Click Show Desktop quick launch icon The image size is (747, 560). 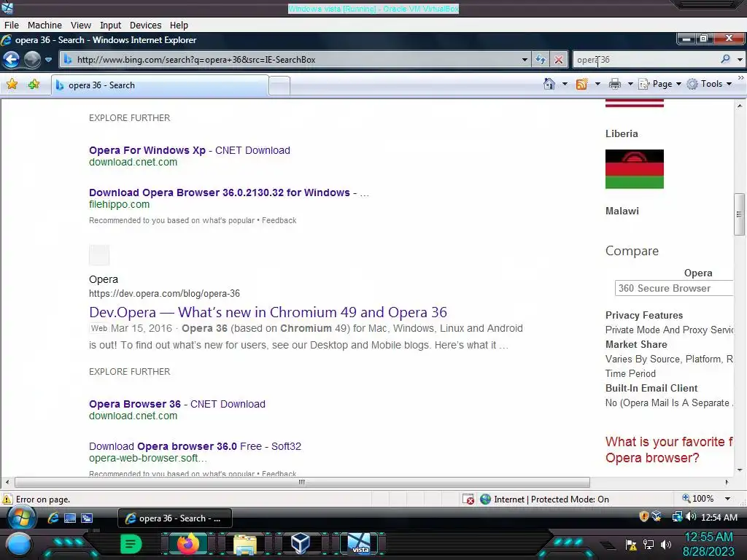[69, 518]
